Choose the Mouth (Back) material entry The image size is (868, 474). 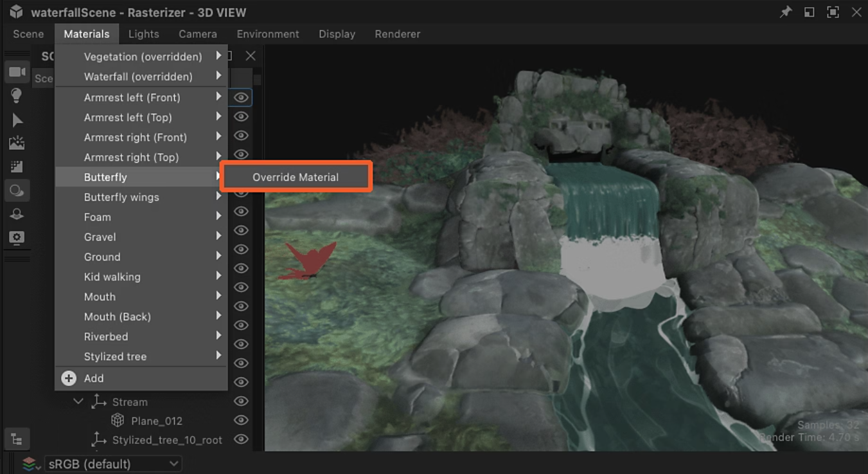pos(141,316)
